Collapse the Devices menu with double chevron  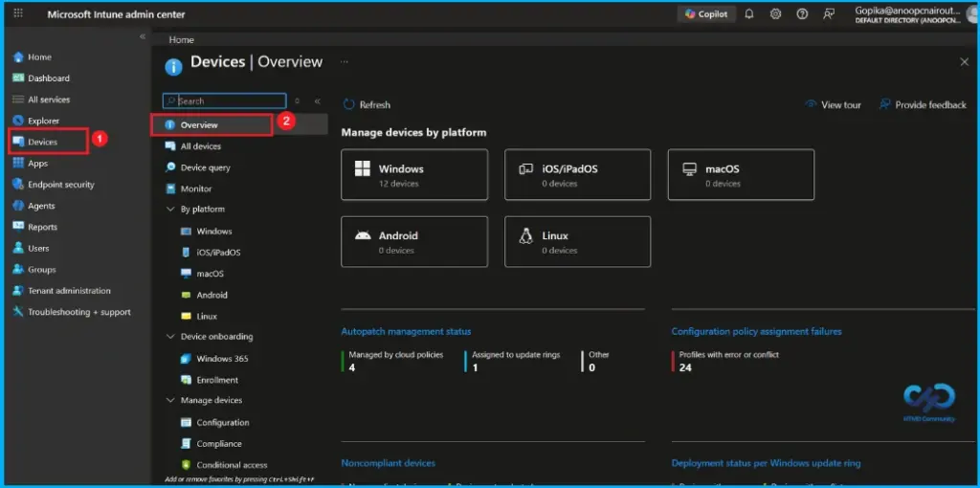pyautogui.click(x=318, y=100)
